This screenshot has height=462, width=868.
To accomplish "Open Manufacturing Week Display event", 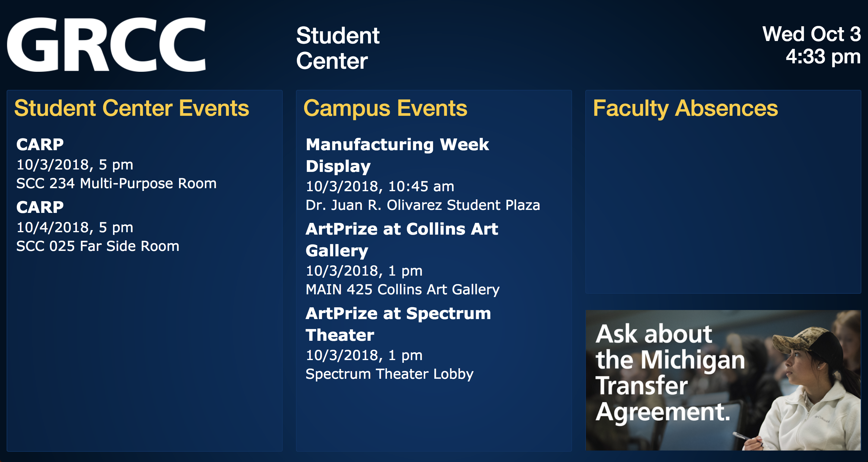I will pos(397,155).
